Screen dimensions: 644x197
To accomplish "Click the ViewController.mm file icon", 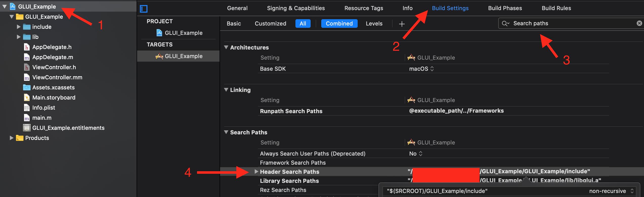I will click(x=27, y=77).
